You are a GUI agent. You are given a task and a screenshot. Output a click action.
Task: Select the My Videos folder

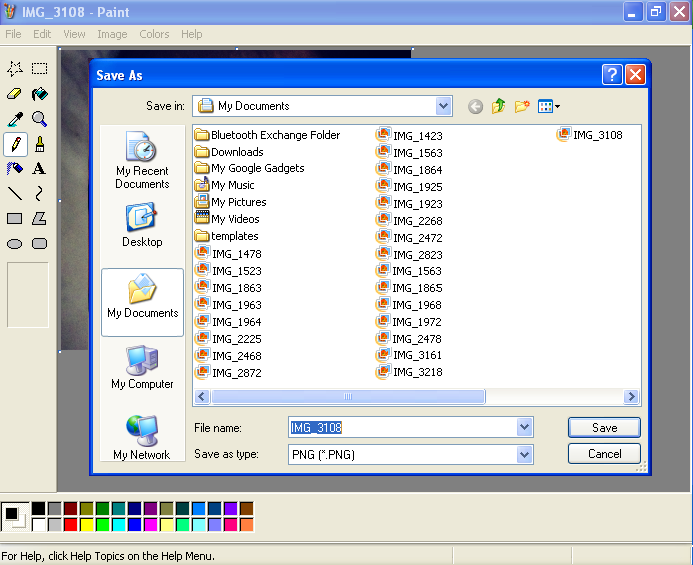pos(227,219)
